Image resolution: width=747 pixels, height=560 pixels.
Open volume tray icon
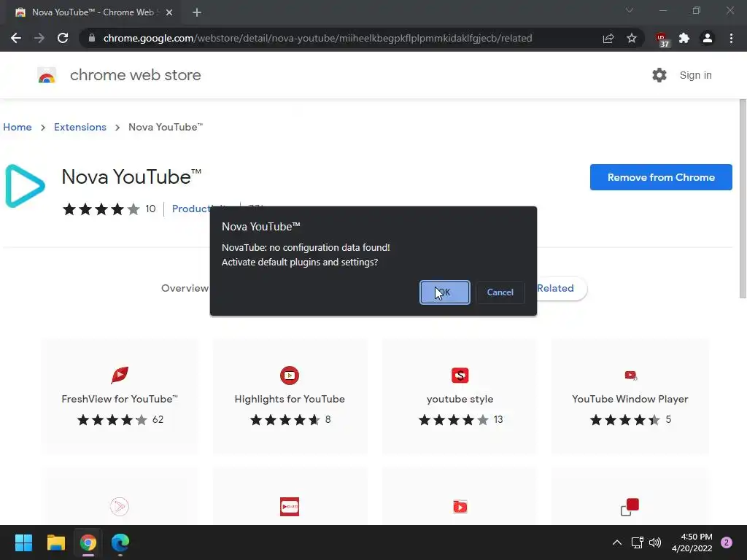click(x=655, y=542)
